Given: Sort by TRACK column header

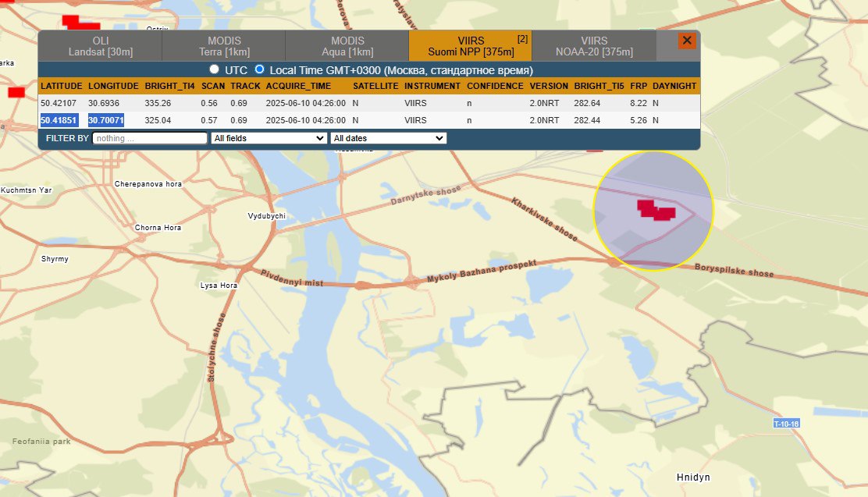Looking at the screenshot, I should tap(245, 86).
